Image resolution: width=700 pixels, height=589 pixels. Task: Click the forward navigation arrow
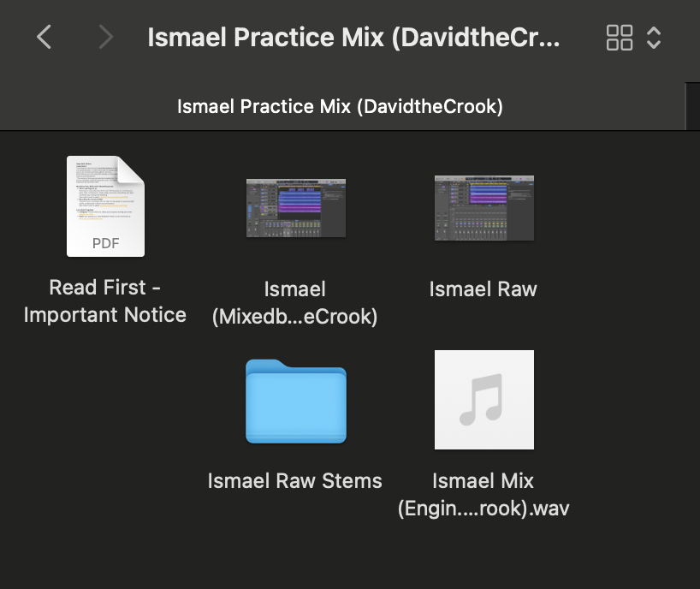(106, 37)
